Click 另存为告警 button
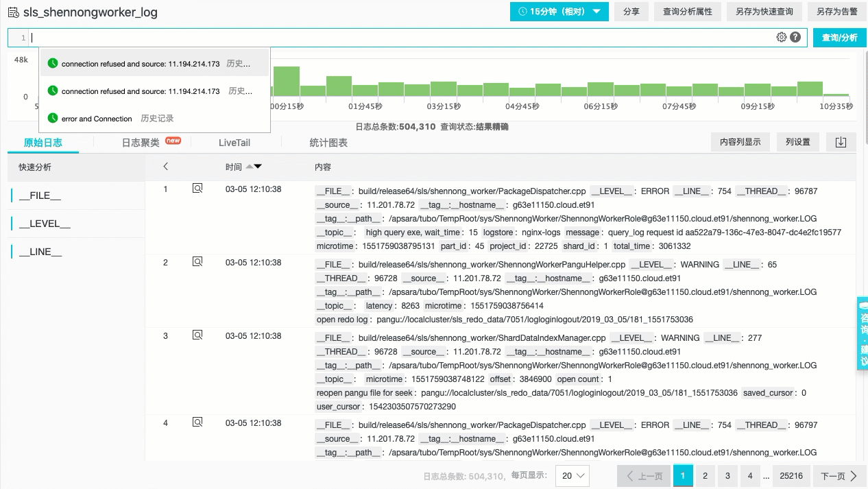Screen dimensions: 868x489 tap(837, 12)
